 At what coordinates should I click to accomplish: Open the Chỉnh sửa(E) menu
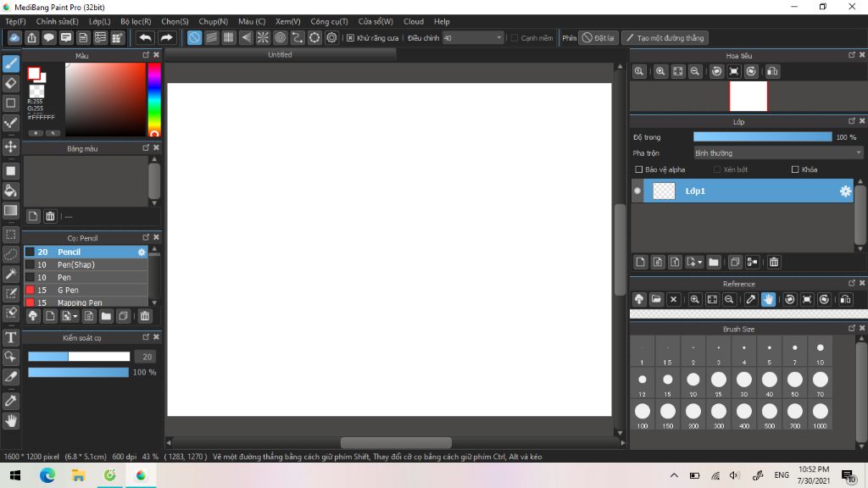(x=57, y=21)
